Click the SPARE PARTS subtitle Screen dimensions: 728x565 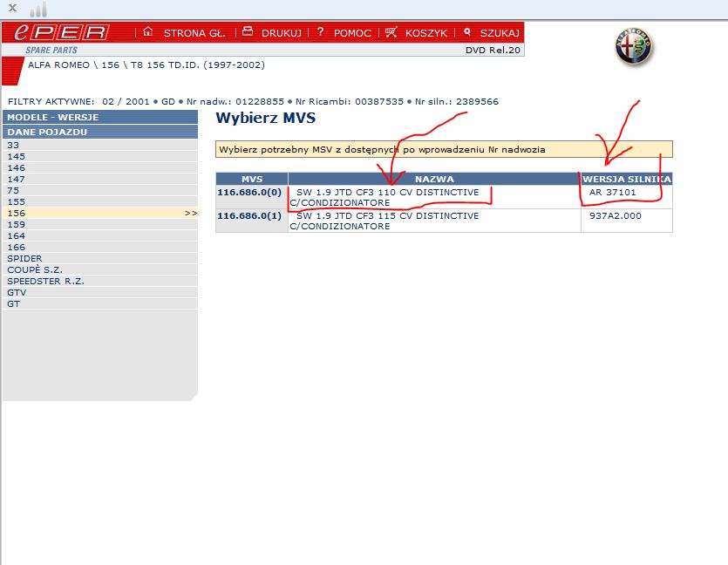51,51
